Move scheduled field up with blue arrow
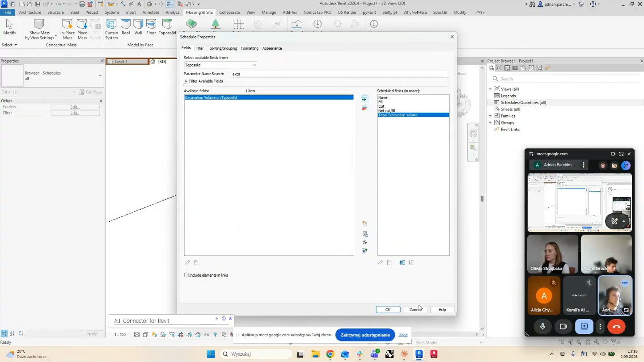 pyautogui.click(x=402, y=263)
